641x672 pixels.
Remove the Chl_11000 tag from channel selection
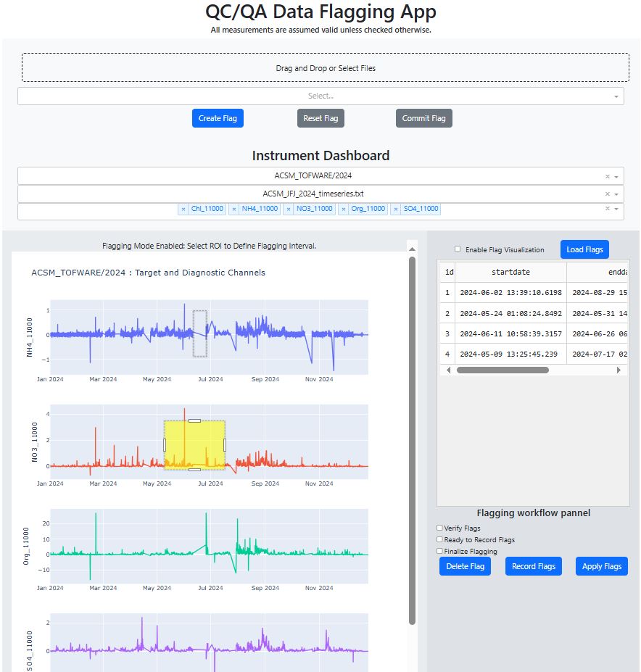coord(183,209)
